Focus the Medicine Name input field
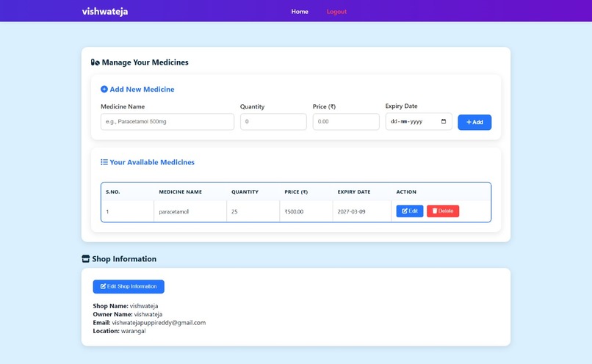 point(167,122)
